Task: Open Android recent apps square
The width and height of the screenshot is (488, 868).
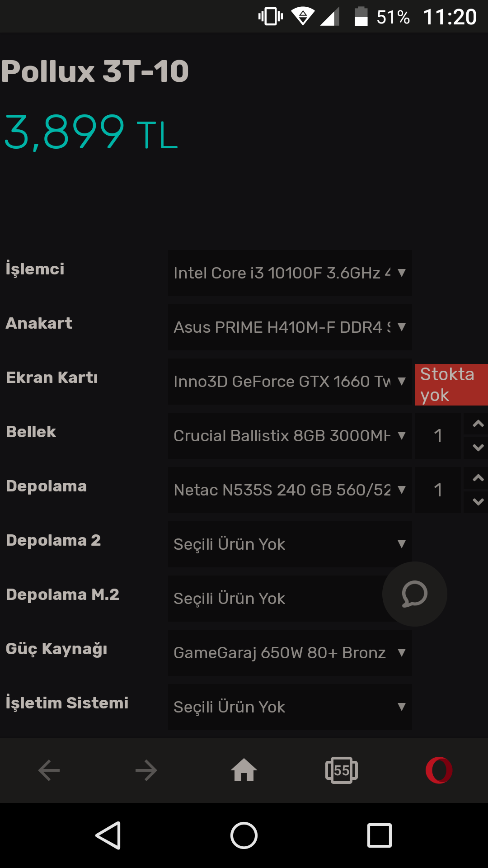Action: (x=380, y=835)
